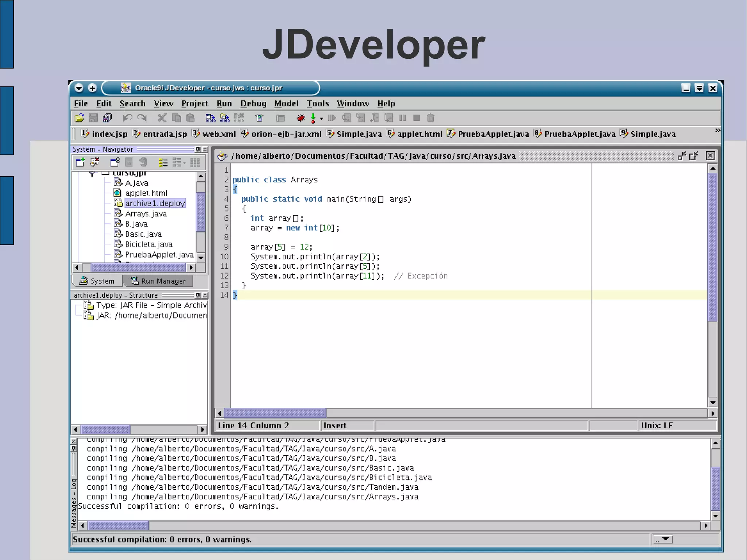The image size is (747, 560).
Task: Click the Cancel build icon in the toolbar
Action: click(239, 118)
